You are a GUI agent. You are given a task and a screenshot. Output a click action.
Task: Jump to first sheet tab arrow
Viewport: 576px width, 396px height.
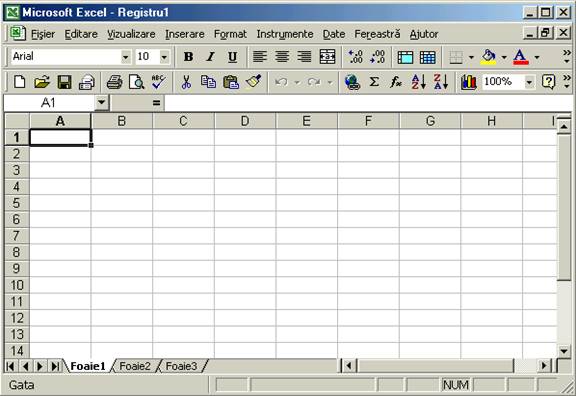11,366
